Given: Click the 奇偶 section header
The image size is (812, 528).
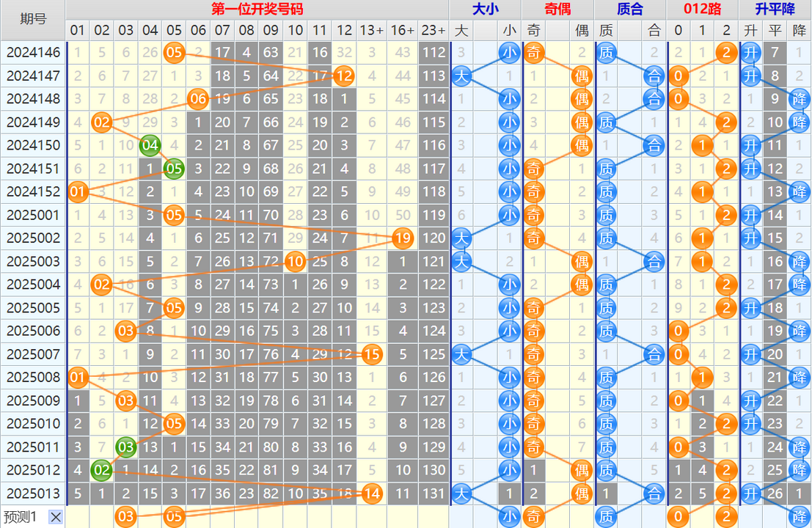Looking at the screenshot, I should [557, 9].
